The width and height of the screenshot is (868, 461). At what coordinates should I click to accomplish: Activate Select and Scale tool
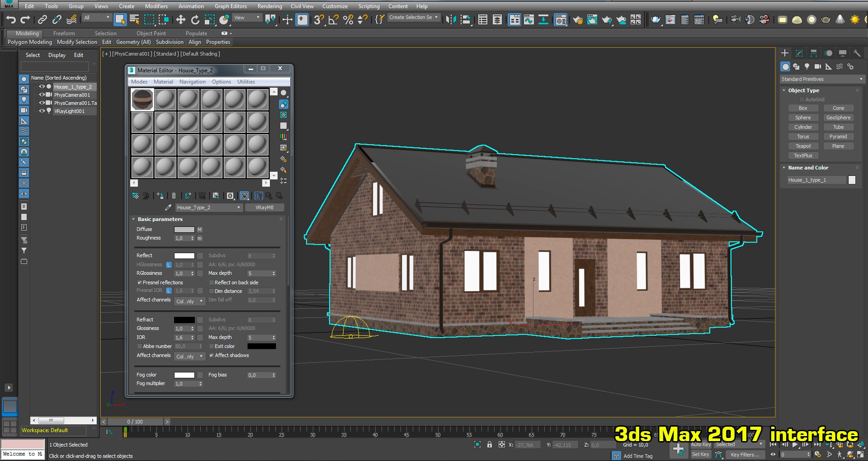coord(209,19)
